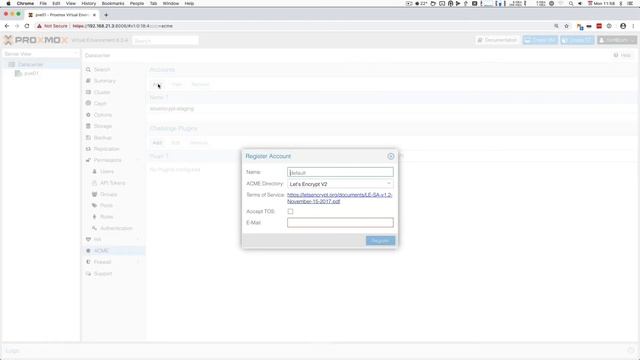Open the Chrome profile avatar

tap(623, 26)
